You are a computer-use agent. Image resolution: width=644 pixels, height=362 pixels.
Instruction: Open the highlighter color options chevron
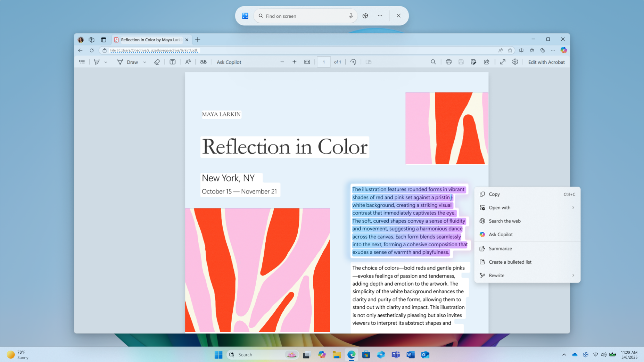point(106,62)
